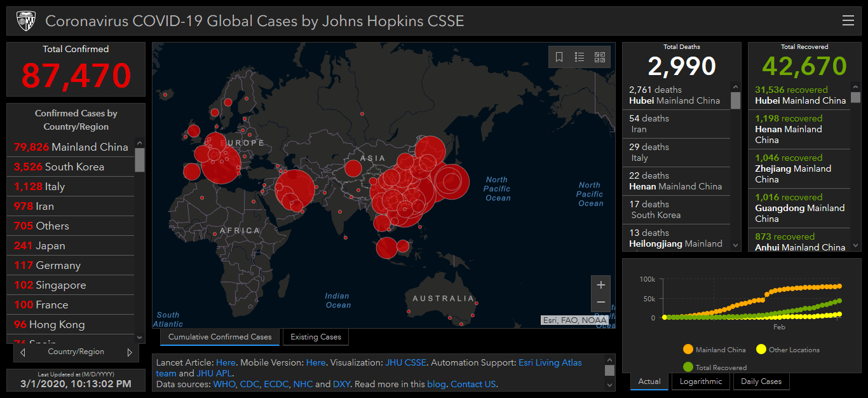Go to next Country/Region list page arrow
The width and height of the screenshot is (868, 398).
point(130,352)
